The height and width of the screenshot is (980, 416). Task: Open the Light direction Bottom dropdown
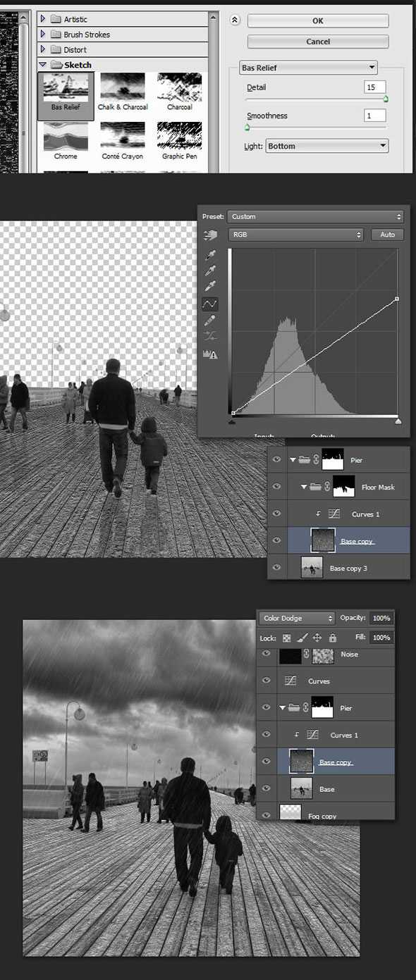click(x=327, y=146)
